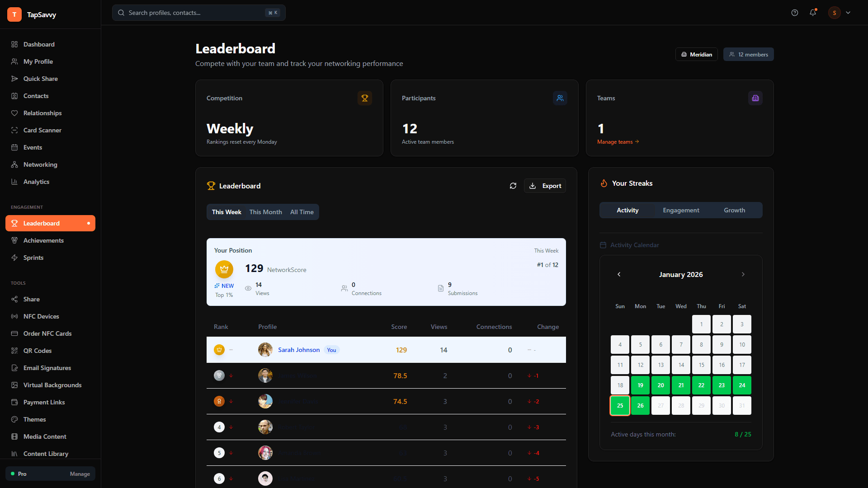Open the NFC Devices panel

(14, 316)
